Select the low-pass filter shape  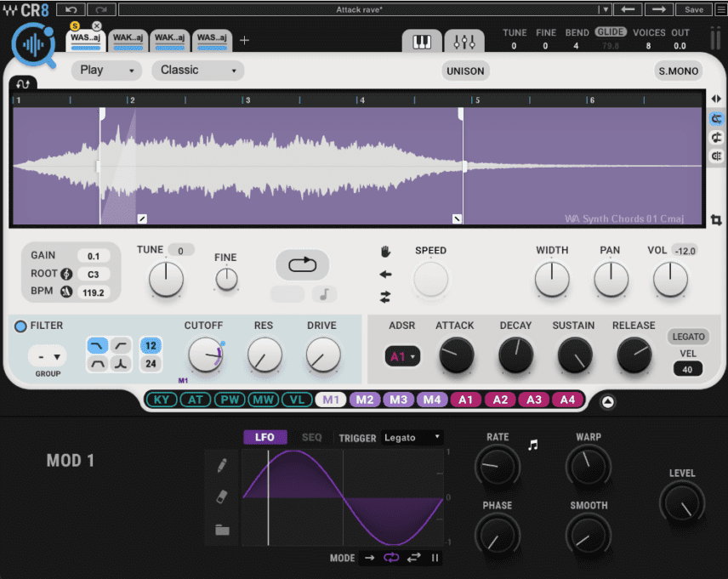click(98, 346)
